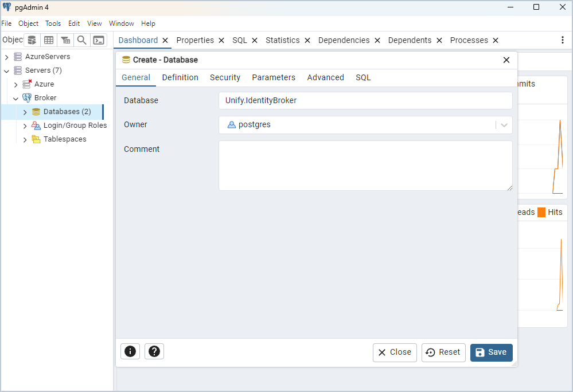Close the Properties tab with its X
The image size is (573, 392).
coord(221,41)
